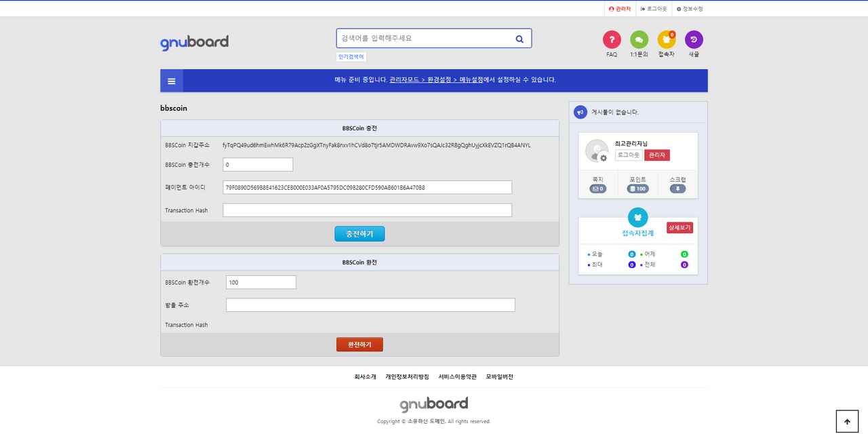Click the search magnifier icon
This screenshot has width=868, height=434.
tap(519, 39)
